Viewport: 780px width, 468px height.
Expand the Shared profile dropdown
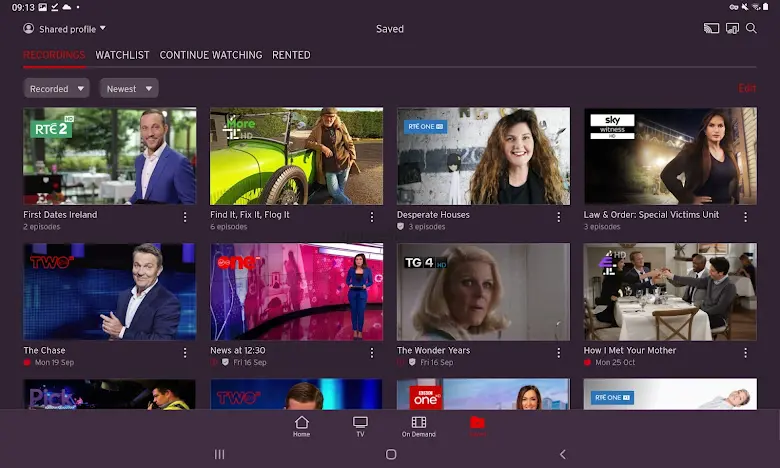click(x=103, y=28)
